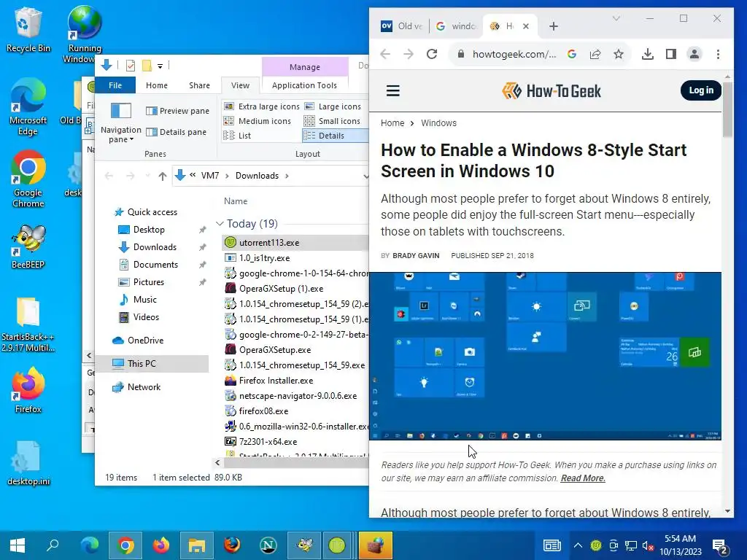Toggle Chrome side panel icon
This screenshot has width=747, height=560.
coord(671,54)
